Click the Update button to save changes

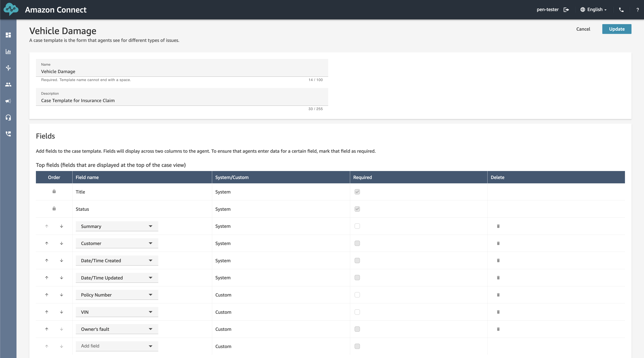[617, 29]
